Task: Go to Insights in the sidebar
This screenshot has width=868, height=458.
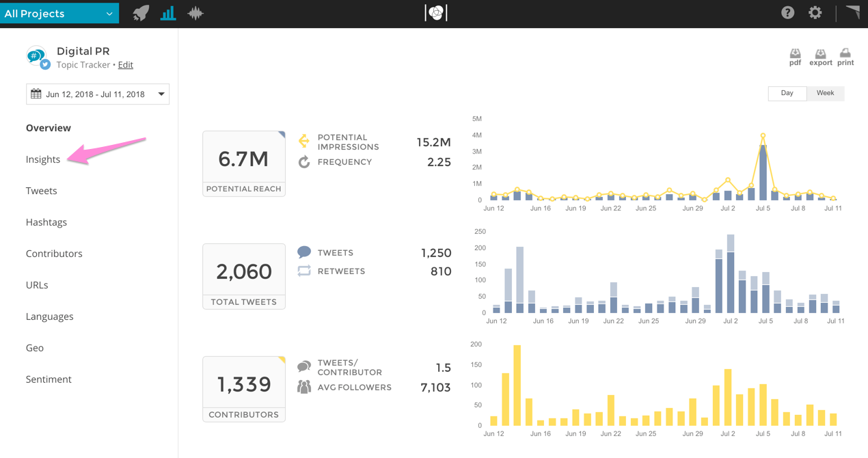Action: coord(43,159)
